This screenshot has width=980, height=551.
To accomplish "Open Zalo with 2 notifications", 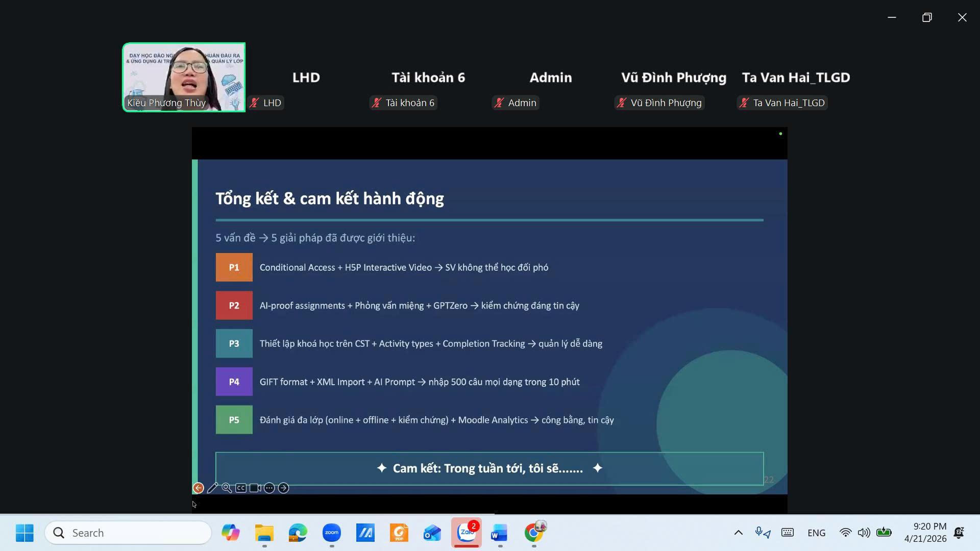I will (x=467, y=533).
